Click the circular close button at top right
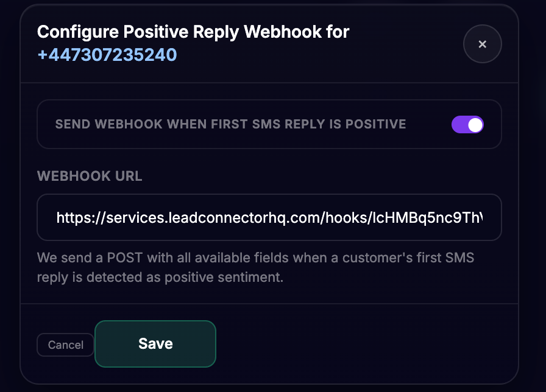Viewport: 546px width, 392px height. [x=482, y=44]
